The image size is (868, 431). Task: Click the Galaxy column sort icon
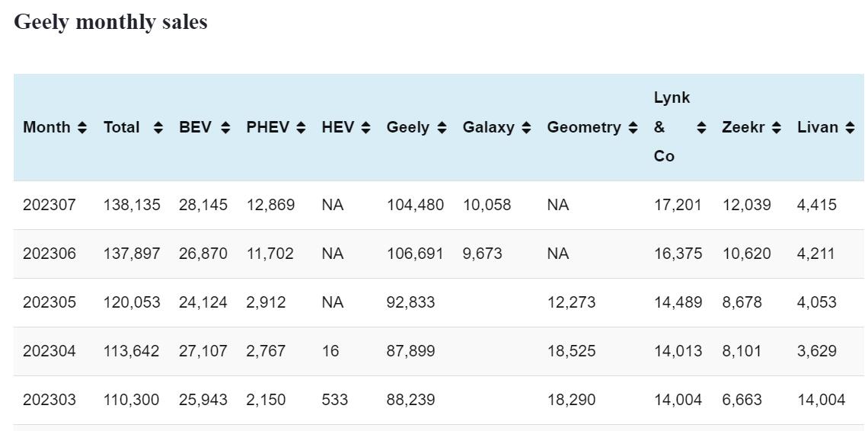click(x=526, y=128)
